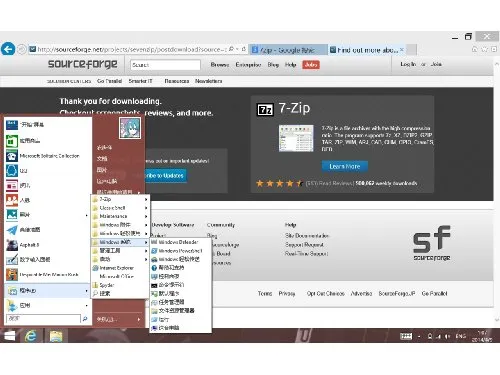Click the 7z logo icon
Image resolution: width=500 pixels, height=375 pixels.
tap(265, 109)
